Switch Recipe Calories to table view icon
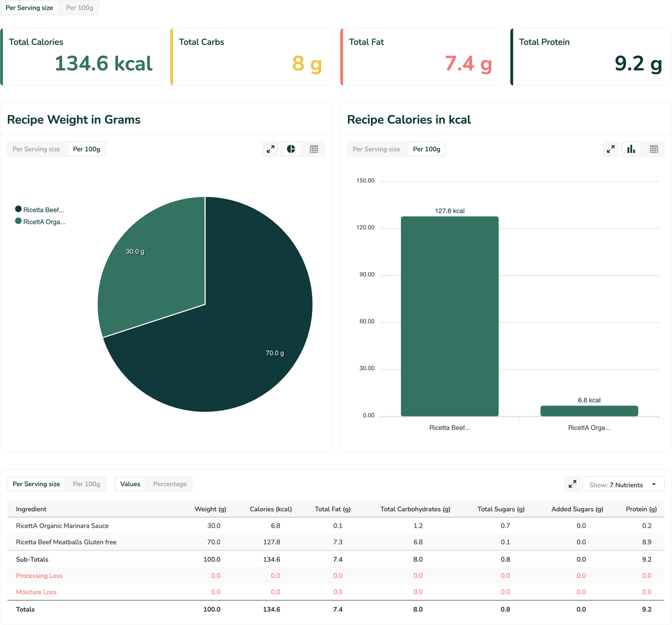672x625 pixels. click(654, 149)
